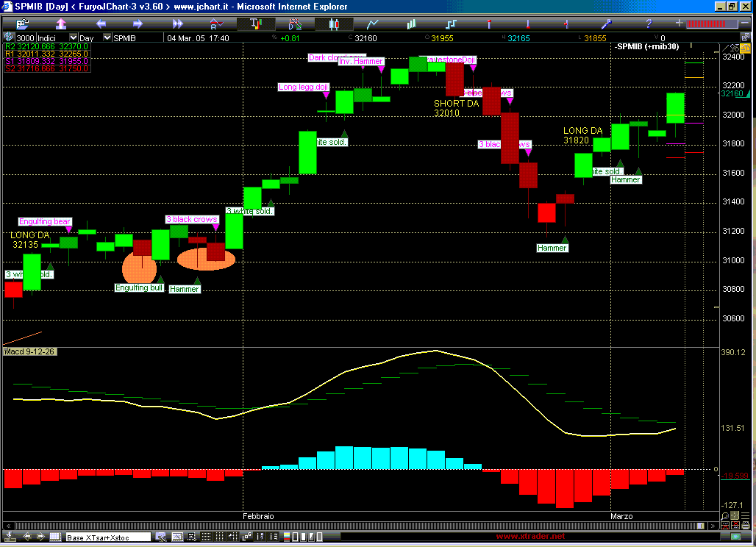Open help with the question mark icon
The height and width of the screenshot is (547, 756).
pos(648,24)
